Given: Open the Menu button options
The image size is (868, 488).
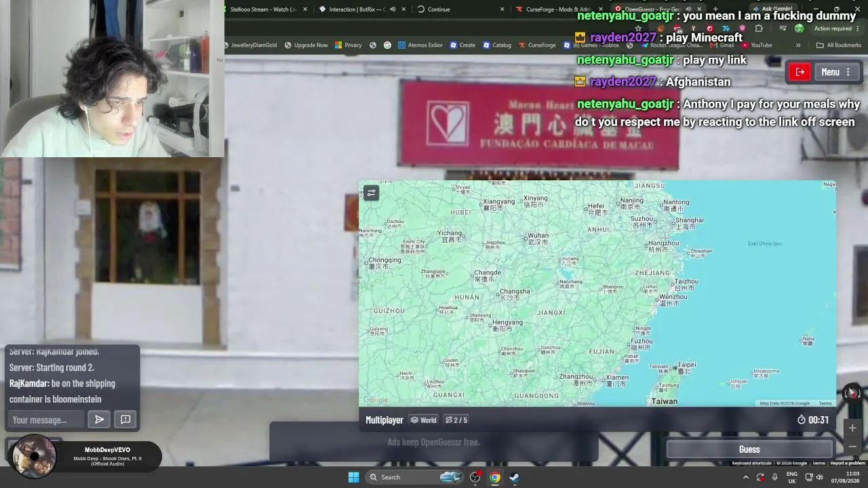Looking at the screenshot, I should pyautogui.click(x=837, y=72).
